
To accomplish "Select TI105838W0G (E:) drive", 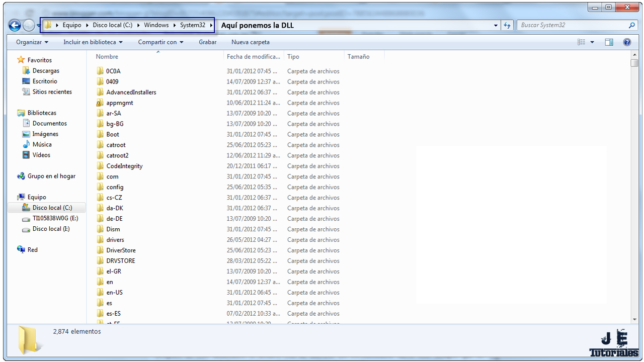I will (x=55, y=219).
